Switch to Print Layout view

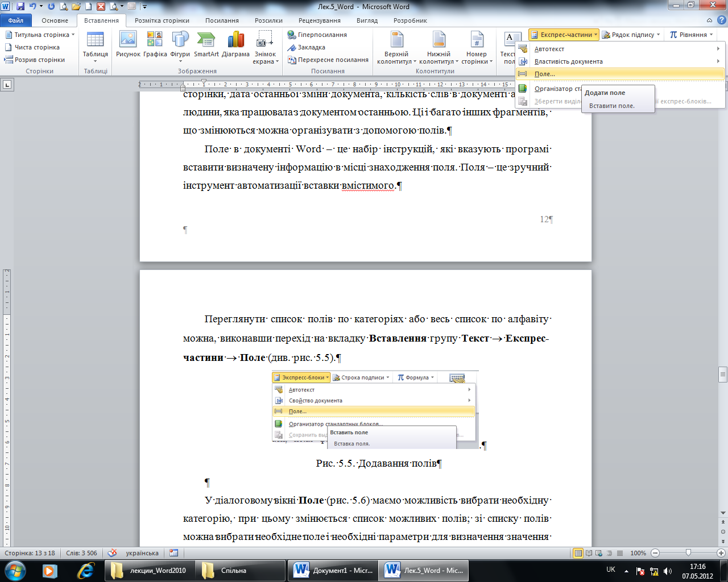pyautogui.click(x=578, y=553)
